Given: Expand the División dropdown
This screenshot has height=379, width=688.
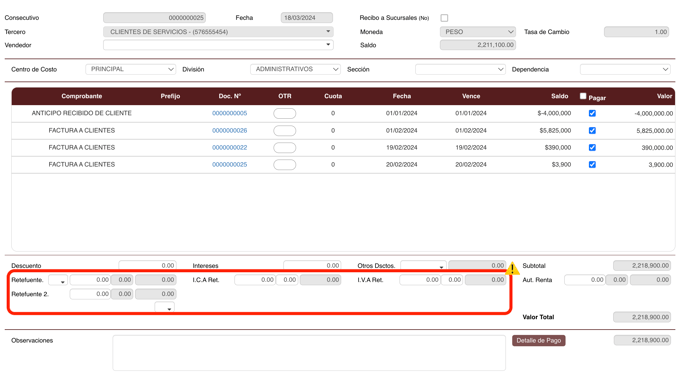Looking at the screenshot, I should tap(295, 69).
